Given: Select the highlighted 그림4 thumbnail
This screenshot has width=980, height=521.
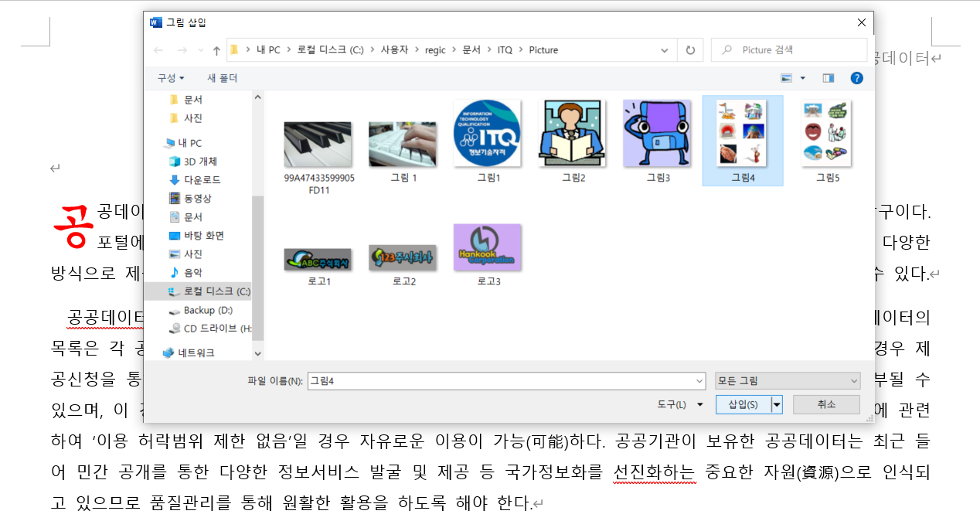Looking at the screenshot, I should coord(743,141).
